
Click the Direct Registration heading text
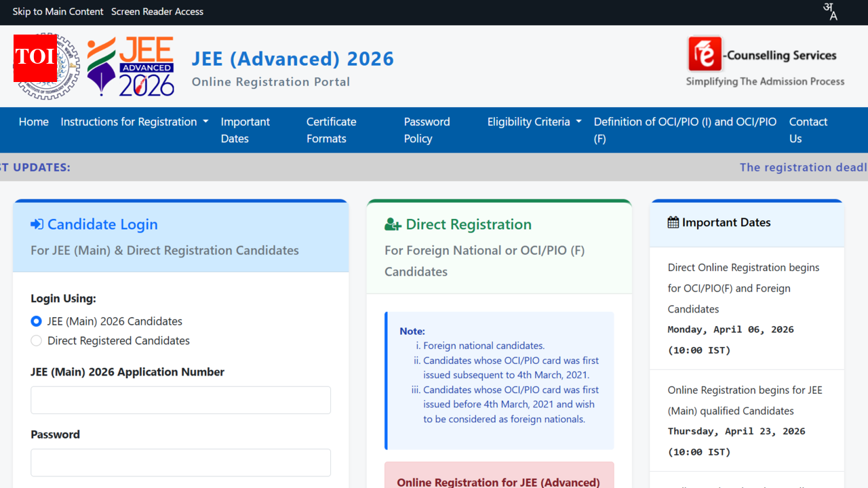[469, 224]
